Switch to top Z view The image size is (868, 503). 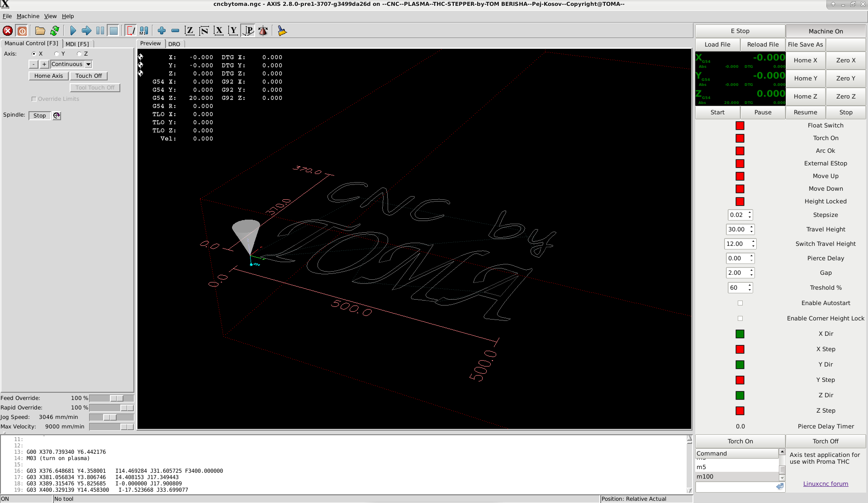click(190, 31)
